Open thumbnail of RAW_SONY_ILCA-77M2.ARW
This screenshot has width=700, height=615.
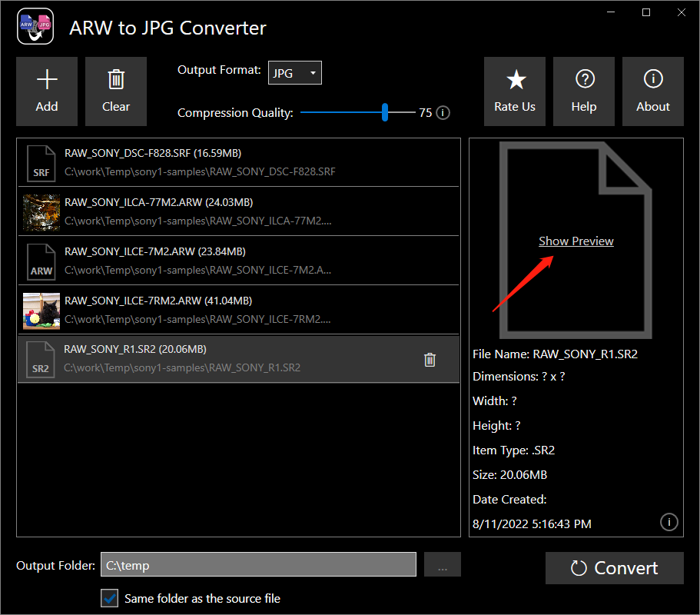pyautogui.click(x=41, y=213)
